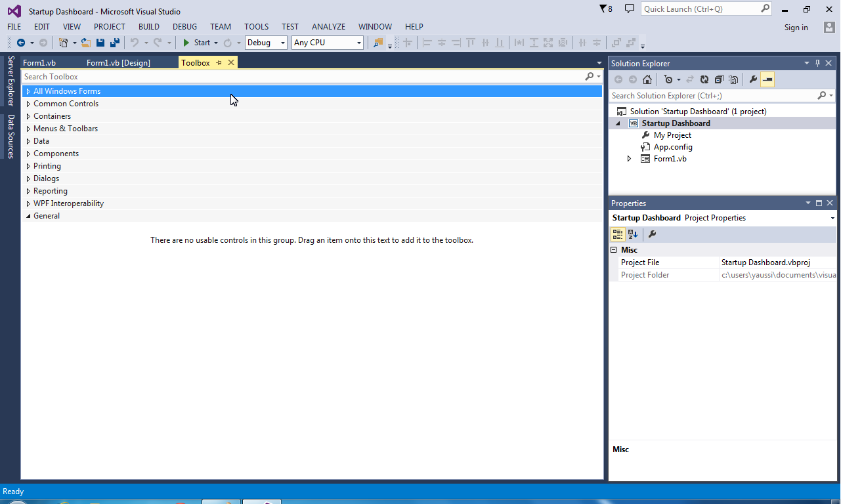Pin the Toolbox tab with pin icon
The width and height of the screenshot is (841, 504).
(x=219, y=63)
